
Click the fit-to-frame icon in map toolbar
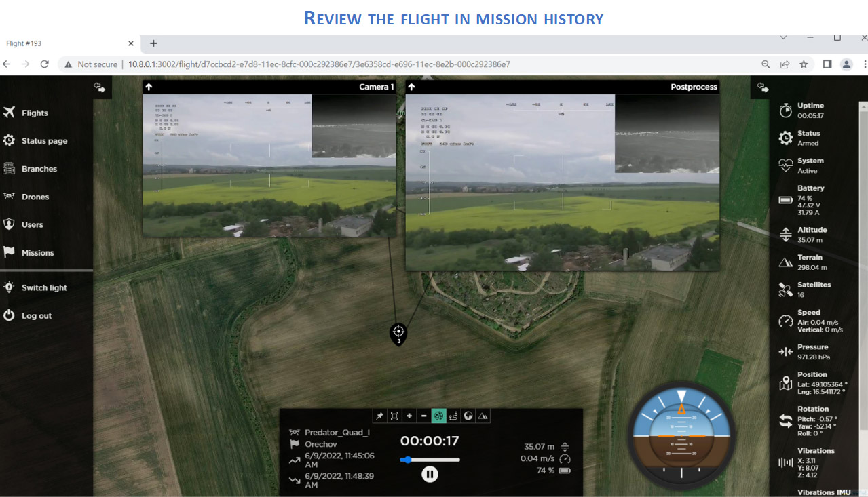click(x=394, y=416)
